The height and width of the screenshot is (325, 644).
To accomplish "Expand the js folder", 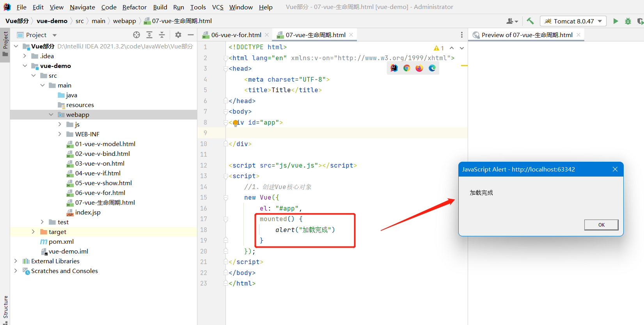I will pyautogui.click(x=60, y=124).
